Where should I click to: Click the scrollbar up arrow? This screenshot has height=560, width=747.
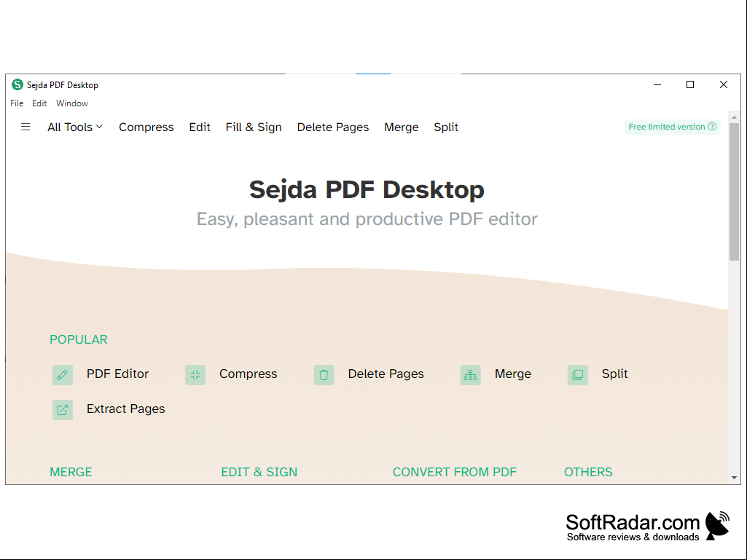tap(734, 117)
